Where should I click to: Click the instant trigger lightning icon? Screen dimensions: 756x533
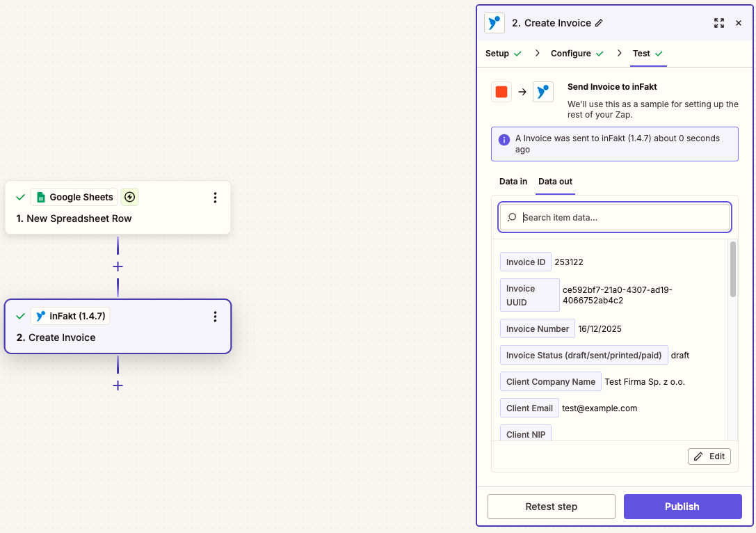tap(129, 197)
